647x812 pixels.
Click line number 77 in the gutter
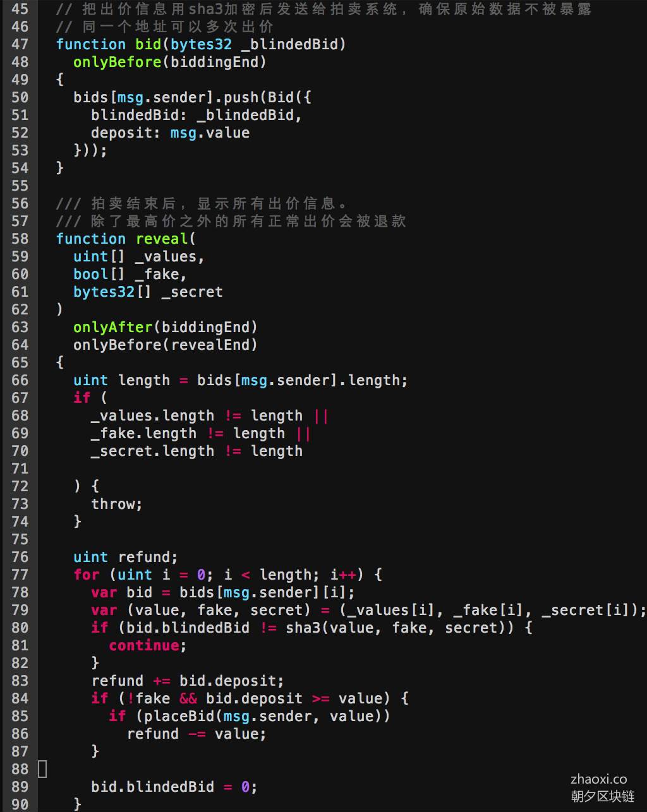20,575
